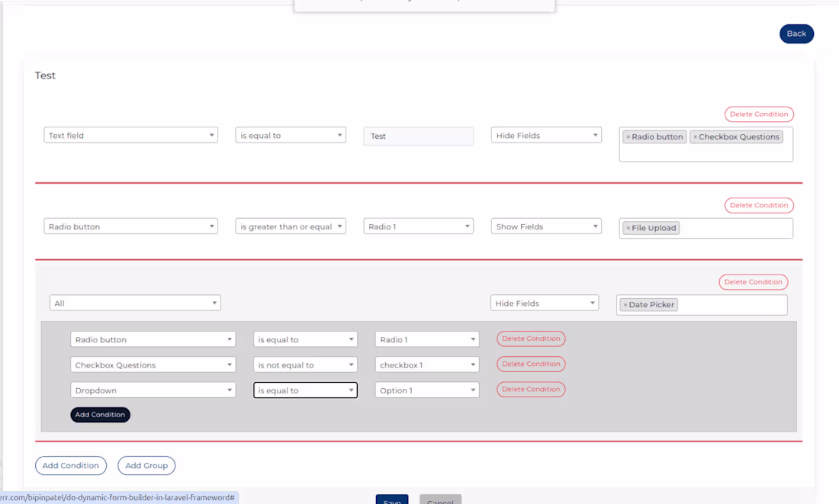
Task: Open 'is equal to' operator in Text field row
Action: pos(291,136)
